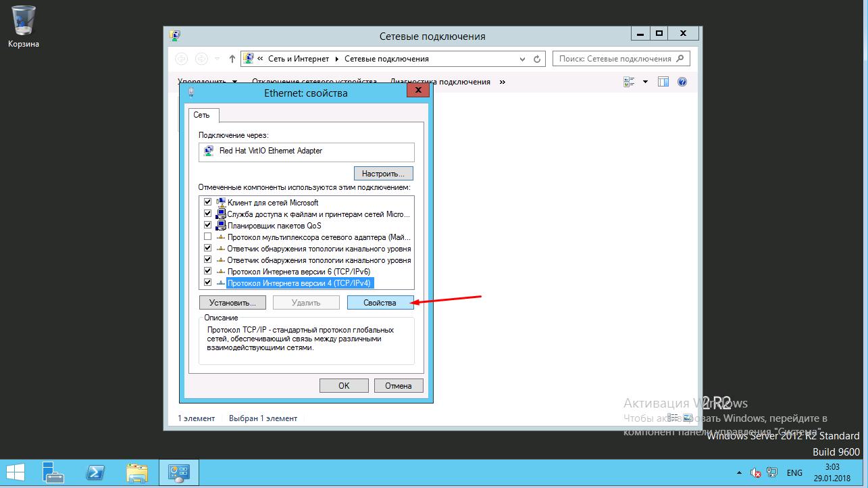The height and width of the screenshot is (488, 868).
Task: Open help via blue question mark icon
Action: click(682, 82)
